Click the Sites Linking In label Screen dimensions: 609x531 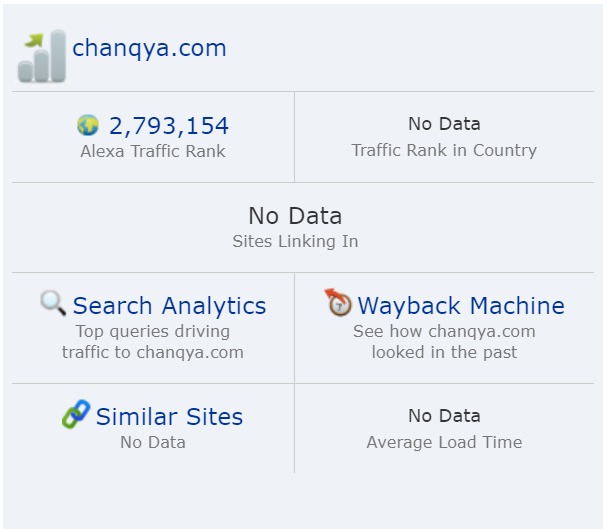click(295, 241)
